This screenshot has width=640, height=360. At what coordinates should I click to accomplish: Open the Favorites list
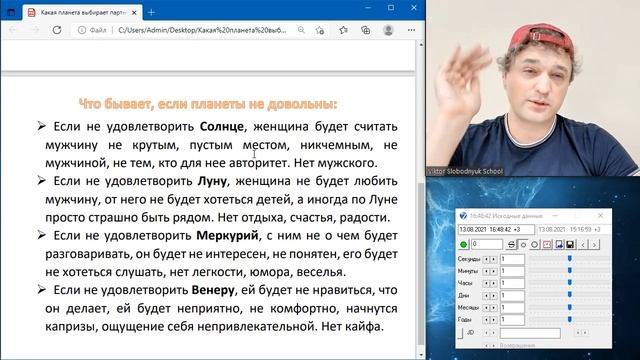point(343,30)
